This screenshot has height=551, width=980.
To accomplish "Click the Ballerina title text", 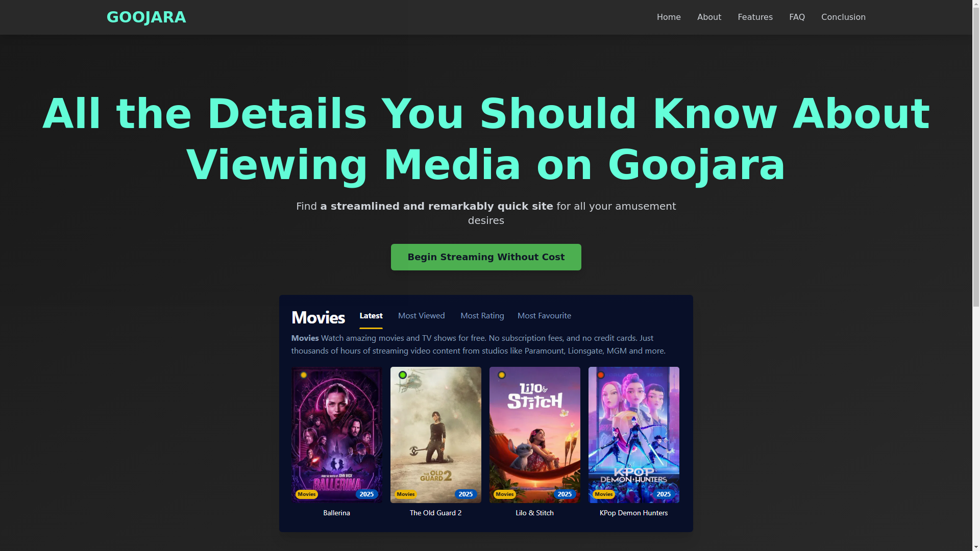I will (337, 513).
